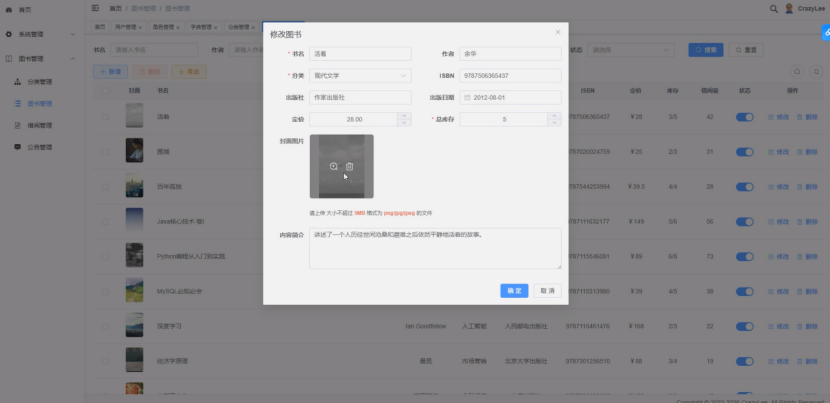
Task: Switch to the 角色管理 tab
Action: 166,27
